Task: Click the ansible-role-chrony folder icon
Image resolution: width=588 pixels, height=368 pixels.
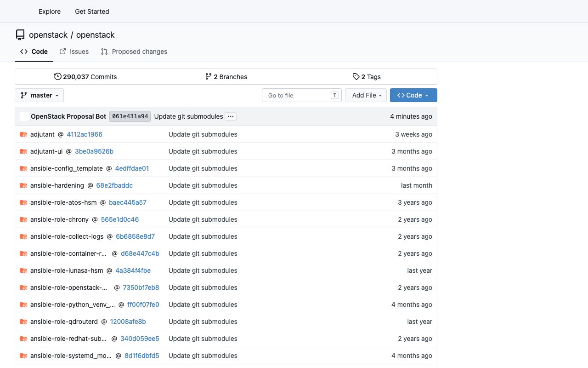Action: click(x=23, y=219)
